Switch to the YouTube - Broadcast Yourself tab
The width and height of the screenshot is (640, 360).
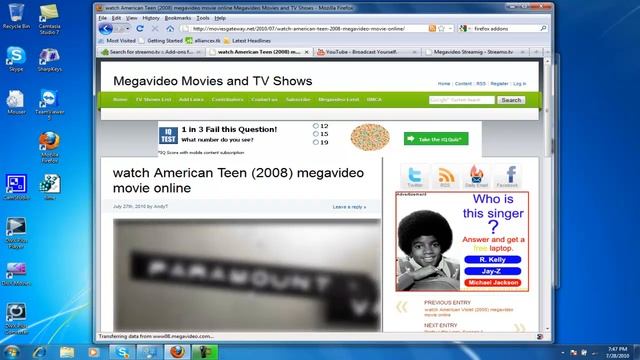[x=366, y=52]
